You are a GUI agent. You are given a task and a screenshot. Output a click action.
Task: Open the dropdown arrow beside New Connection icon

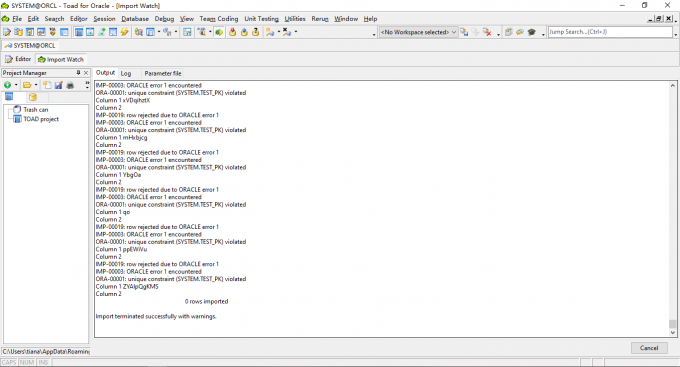[x=278, y=32]
